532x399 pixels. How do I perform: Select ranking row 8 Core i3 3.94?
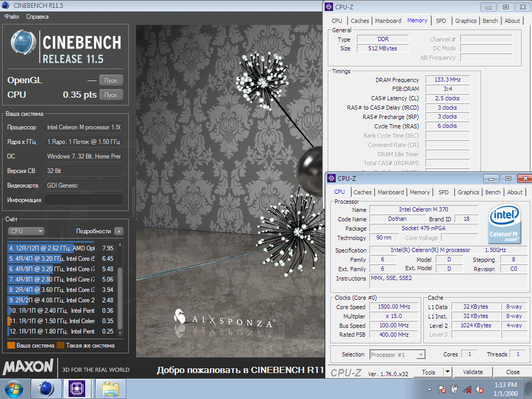point(61,290)
